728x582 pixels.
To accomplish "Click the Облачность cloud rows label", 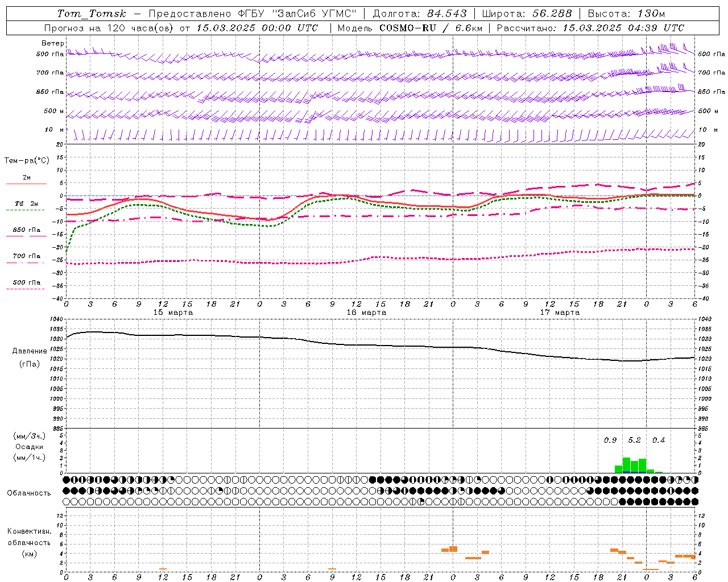I will coord(29,493).
